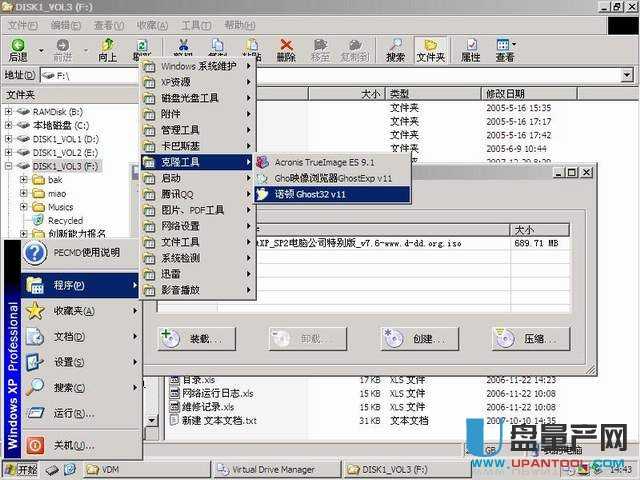Expand the DISK1_VOL2 (E:) tree node
This screenshot has height=480, width=640.
8,152
